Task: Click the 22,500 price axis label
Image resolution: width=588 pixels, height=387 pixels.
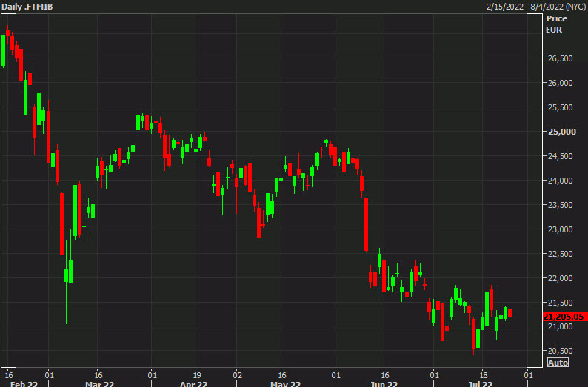Action: pos(561,254)
